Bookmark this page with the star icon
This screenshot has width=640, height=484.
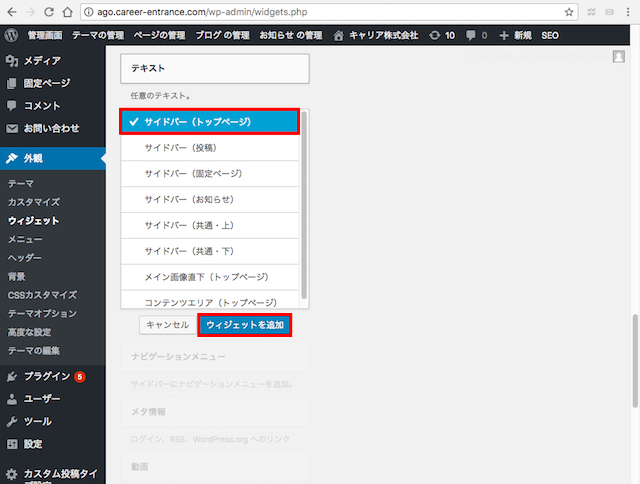[x=569, y=12]
